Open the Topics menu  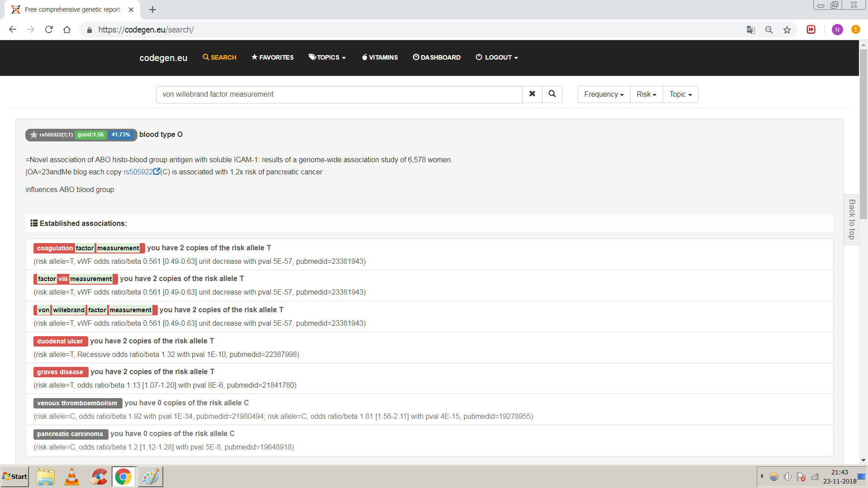click(x=327, y=57)
